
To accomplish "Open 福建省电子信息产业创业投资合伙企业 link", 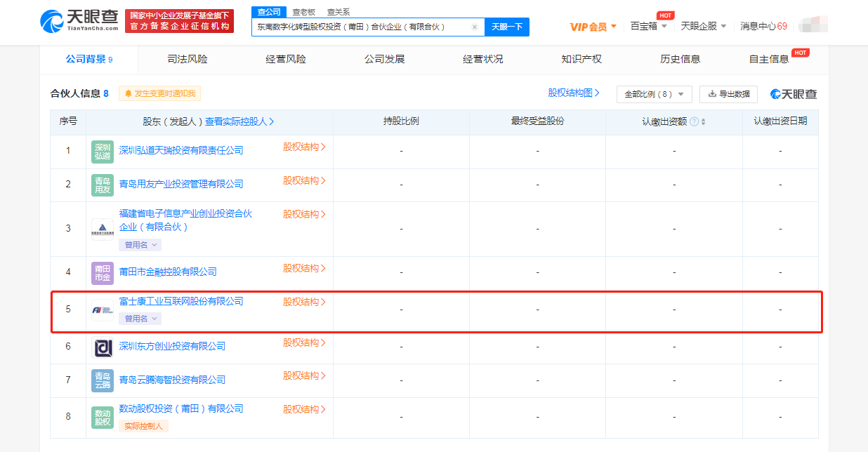I will click(185, 220).
